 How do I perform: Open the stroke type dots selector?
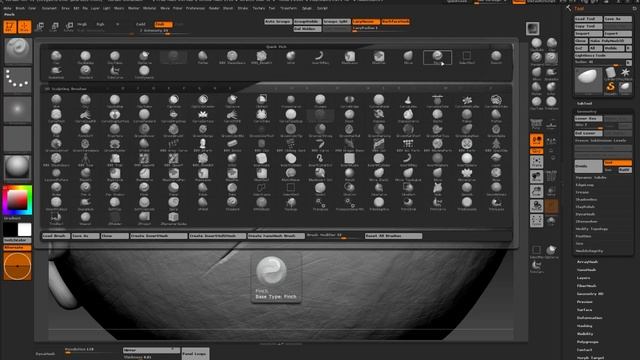(18, 80)
